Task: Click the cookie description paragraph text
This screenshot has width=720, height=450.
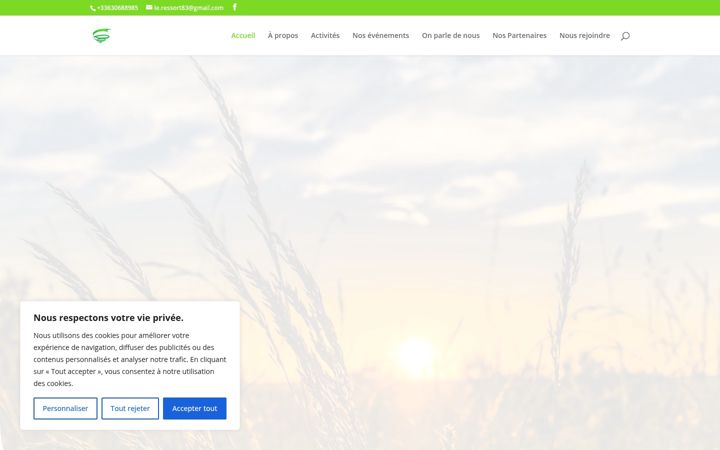Action: pos(130,360)
